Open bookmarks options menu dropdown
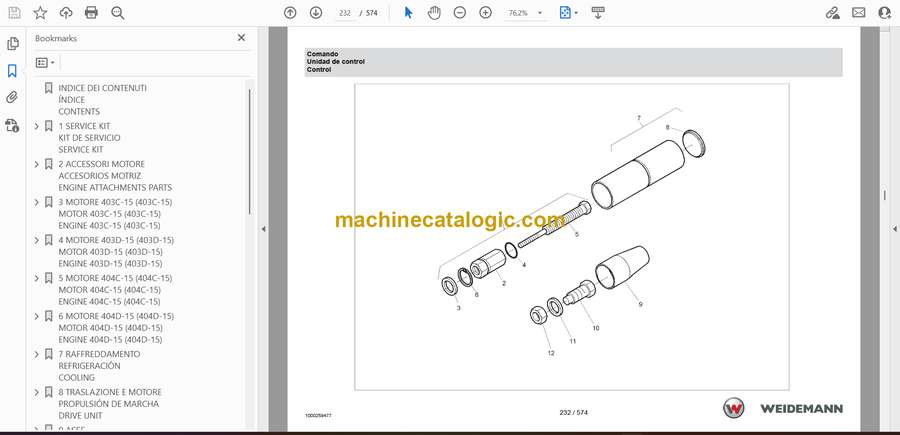 pos(45,63)
